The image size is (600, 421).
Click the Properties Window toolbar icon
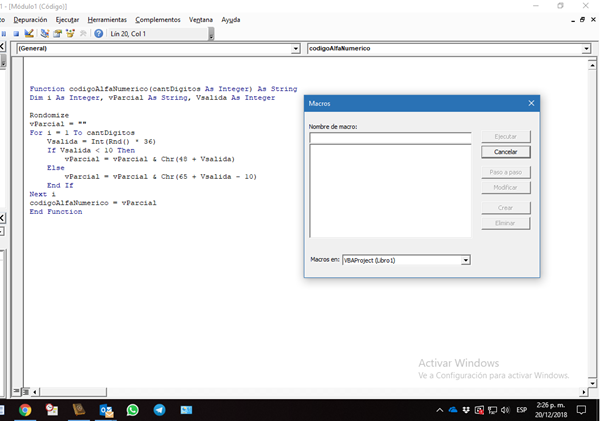58,33
